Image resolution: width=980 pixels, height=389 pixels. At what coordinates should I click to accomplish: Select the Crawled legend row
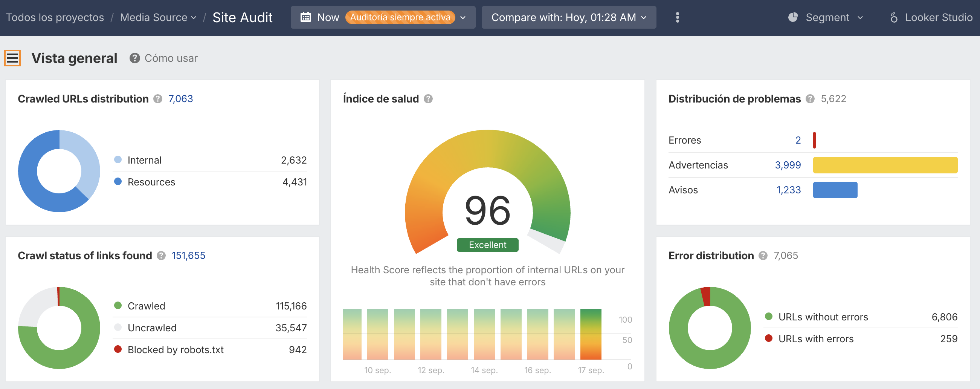coord(210,306)
